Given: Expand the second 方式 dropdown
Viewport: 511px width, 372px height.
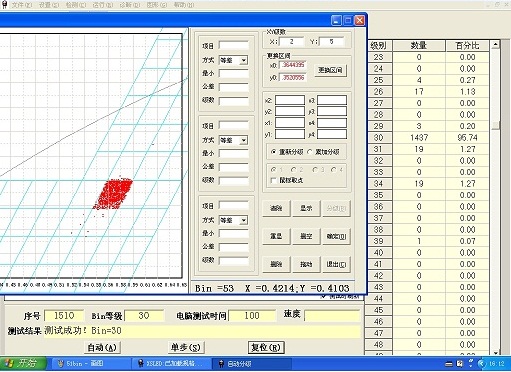Looking at the screenshot, I should [244, 140].
